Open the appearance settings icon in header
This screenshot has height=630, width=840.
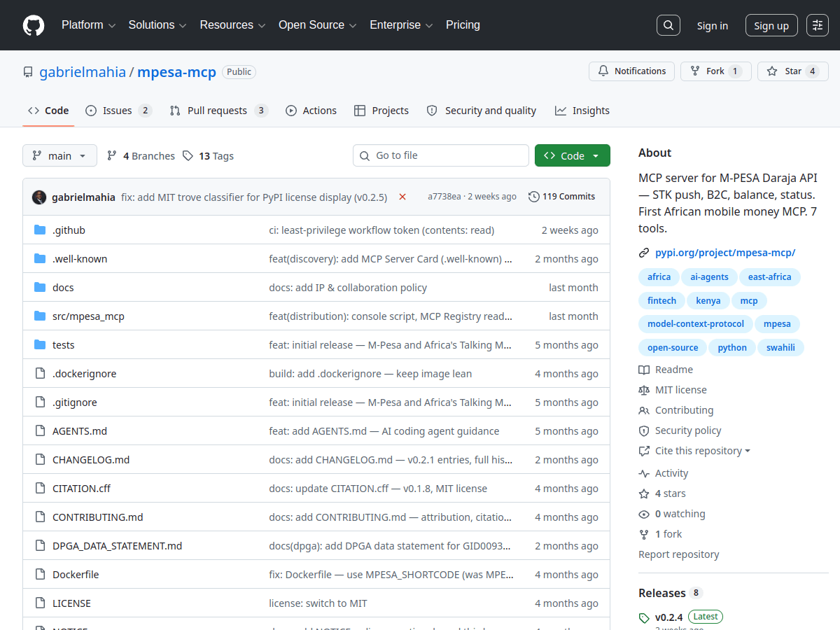[818, 25]
